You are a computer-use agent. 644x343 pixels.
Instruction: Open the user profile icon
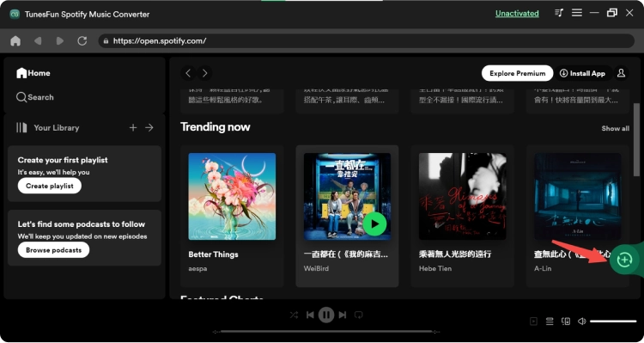click(621, 73)
